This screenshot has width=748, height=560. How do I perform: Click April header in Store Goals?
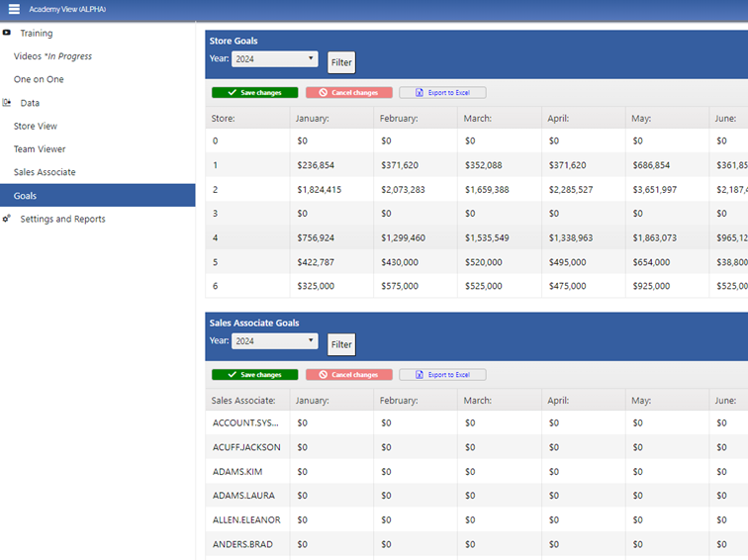coord(584,119)
